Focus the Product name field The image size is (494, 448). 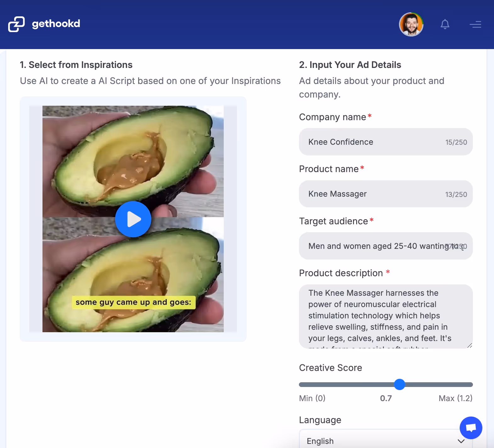[x=386, y=194]
